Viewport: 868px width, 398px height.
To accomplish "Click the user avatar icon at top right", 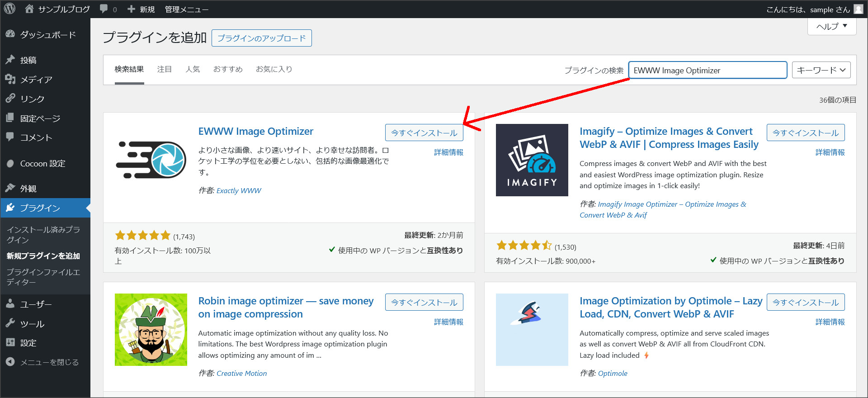I will 858,9.
